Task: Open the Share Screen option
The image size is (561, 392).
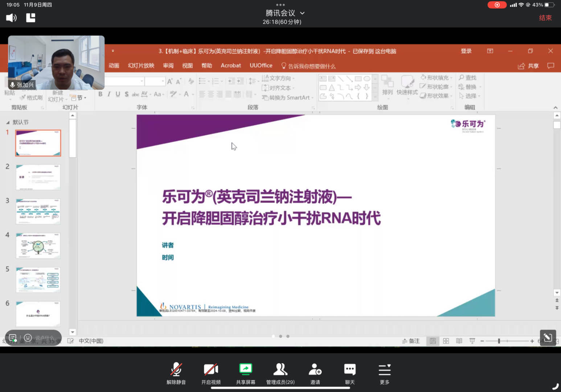Action: click(x=246, y=373)
